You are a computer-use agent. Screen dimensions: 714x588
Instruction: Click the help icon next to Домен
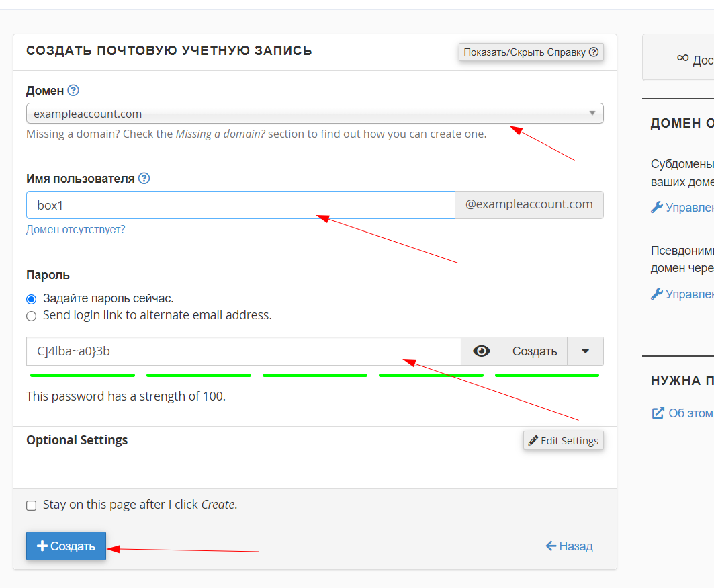(x=73, y=90)
